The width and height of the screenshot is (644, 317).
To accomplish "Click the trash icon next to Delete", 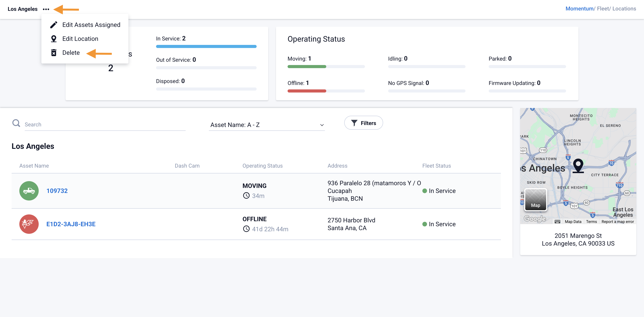I will tap(54, 53).
